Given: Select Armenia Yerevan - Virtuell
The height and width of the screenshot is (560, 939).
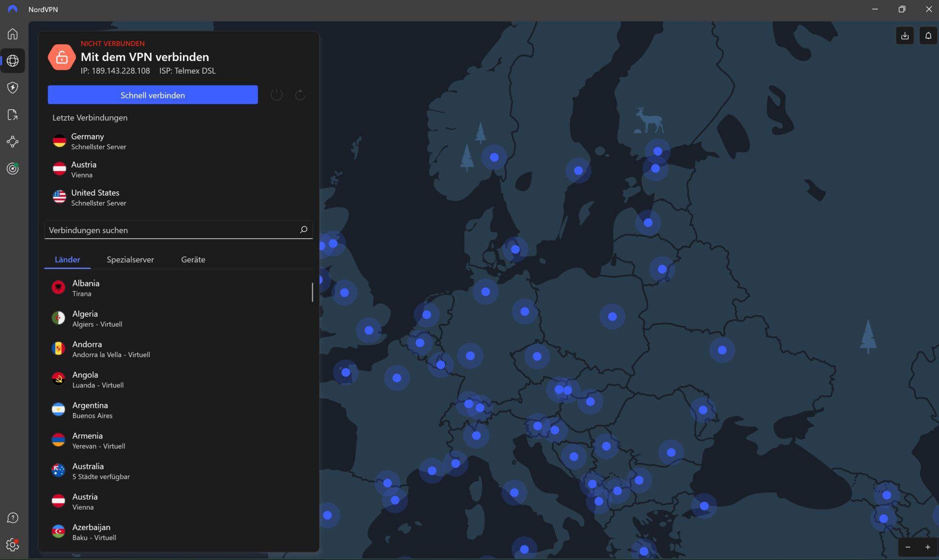Looking at the screenshot, I should point(179,440).
